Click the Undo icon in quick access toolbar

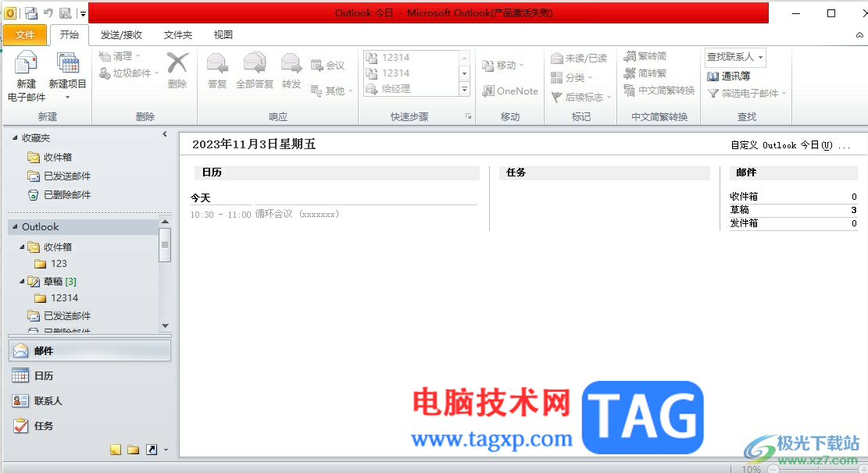[x=48, y=12]
